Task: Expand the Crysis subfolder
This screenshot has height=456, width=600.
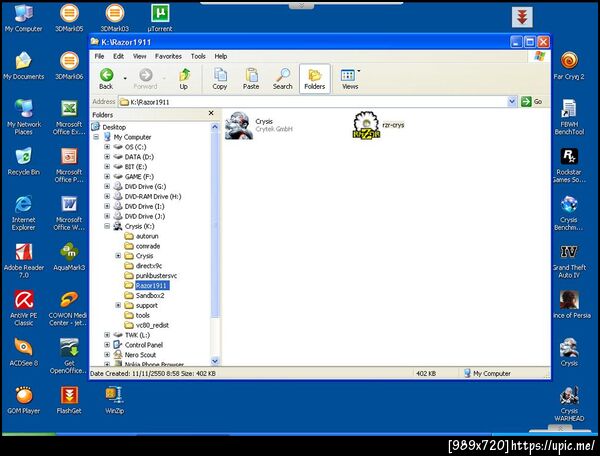Action: 118,256
